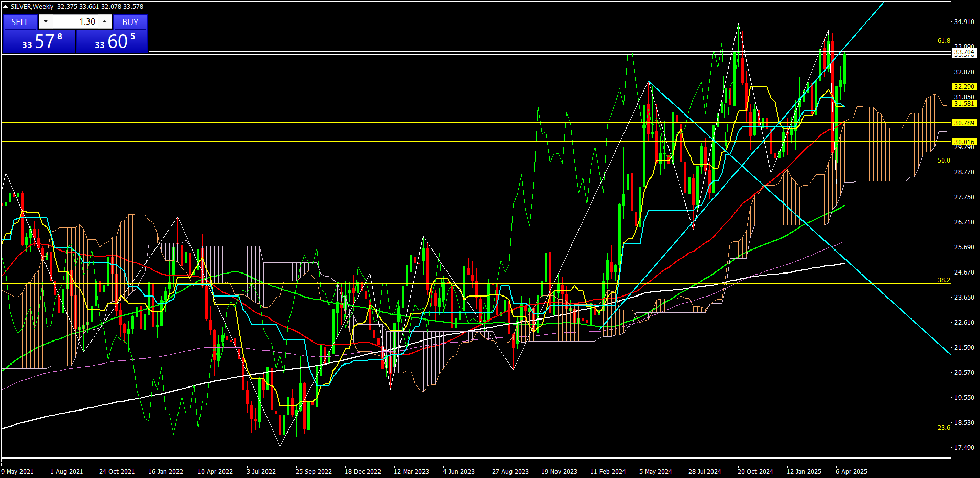
Task: Click the 23.6 Fibonacci level label
Action: 943,428
